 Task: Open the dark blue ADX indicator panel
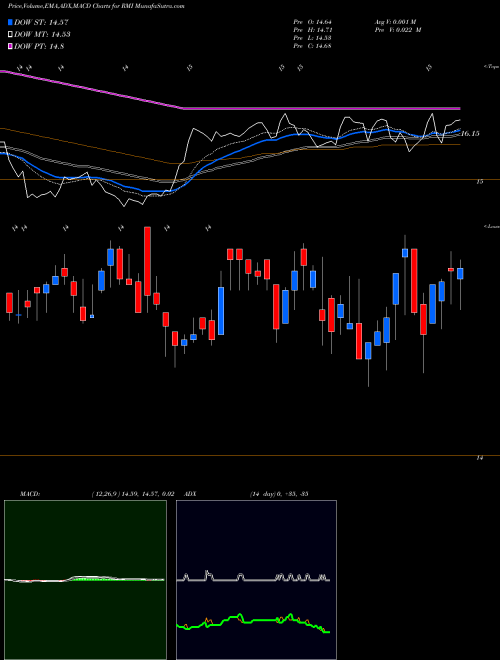point(257,580)
